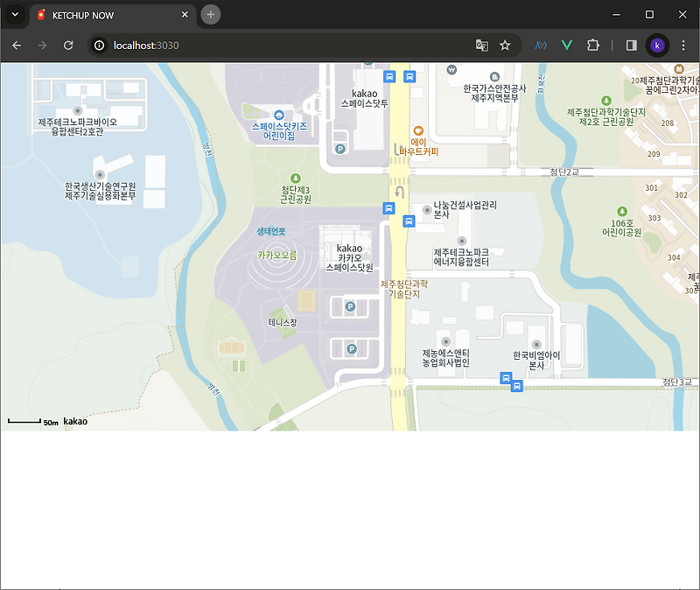Click the extensions puzzle-piece icon
Screen dimensions: 700x590
595,45
